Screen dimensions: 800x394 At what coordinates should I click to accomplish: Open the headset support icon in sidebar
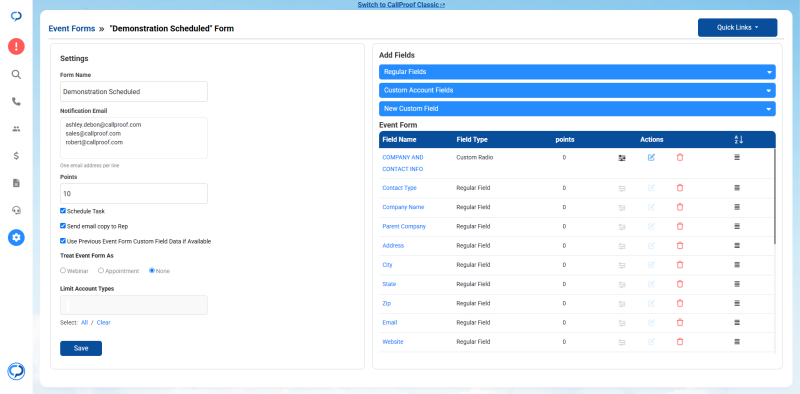click(x=16, y=210)
